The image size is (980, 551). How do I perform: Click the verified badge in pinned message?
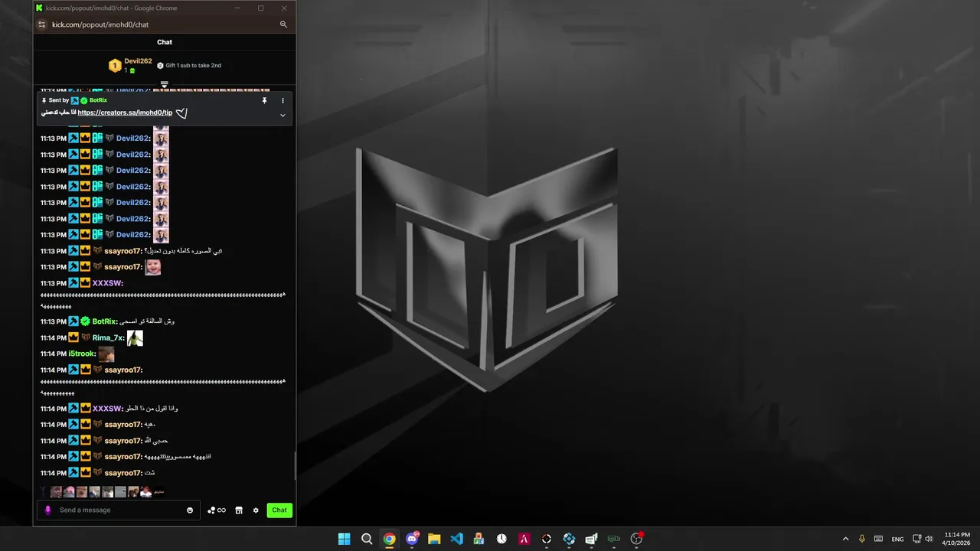[x=83, y=100]
